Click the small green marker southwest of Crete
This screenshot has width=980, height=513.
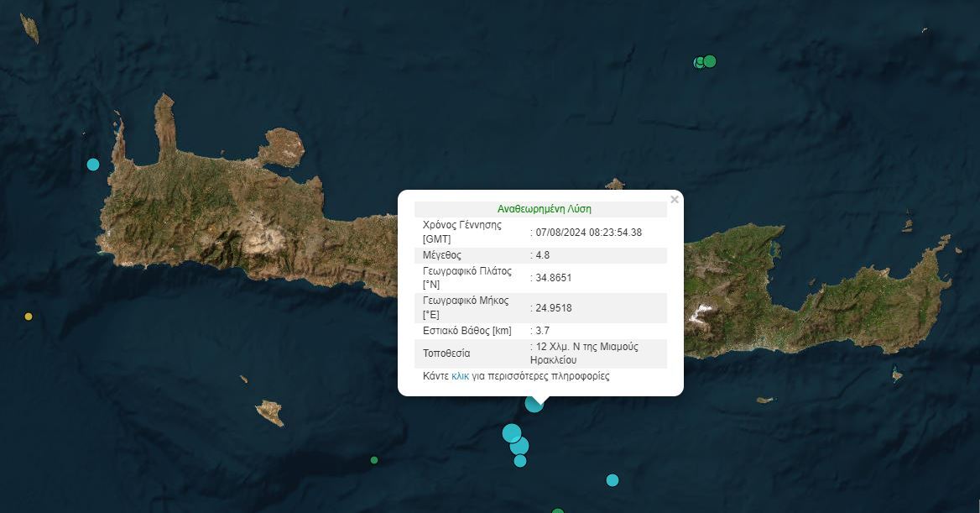373,460
